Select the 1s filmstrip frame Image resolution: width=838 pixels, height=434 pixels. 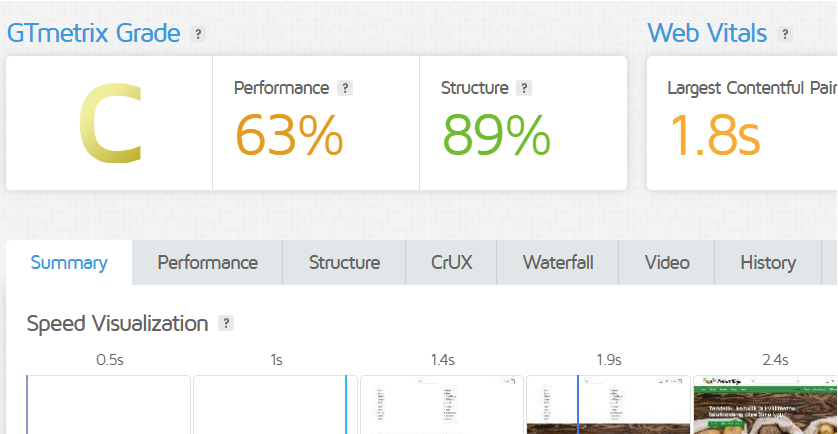pyautogui.click(x=275, y=405)
